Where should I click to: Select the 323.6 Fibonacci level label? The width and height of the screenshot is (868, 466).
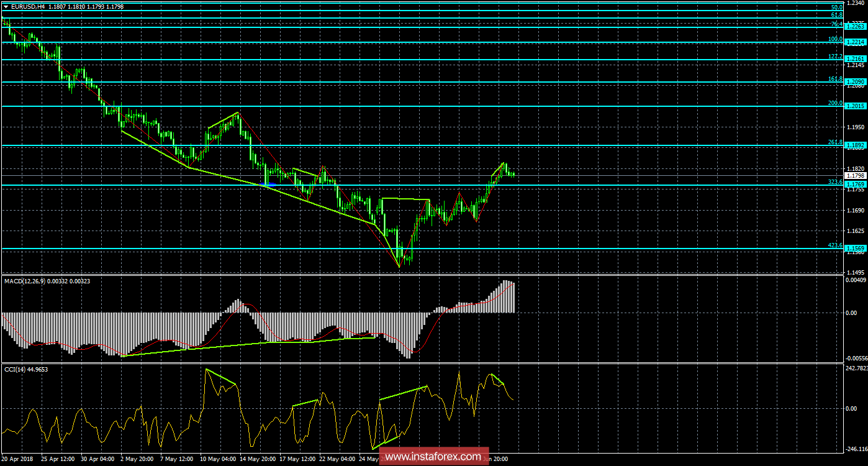(835, 182)
